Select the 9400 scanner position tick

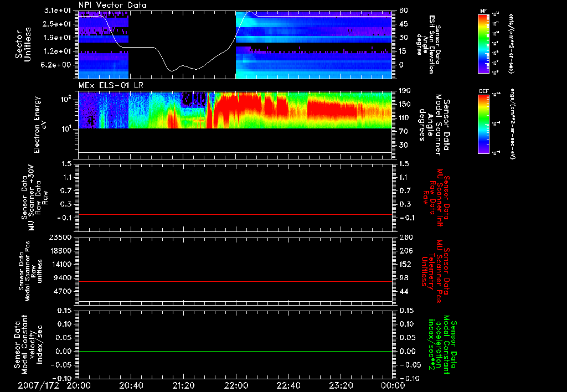62,278
